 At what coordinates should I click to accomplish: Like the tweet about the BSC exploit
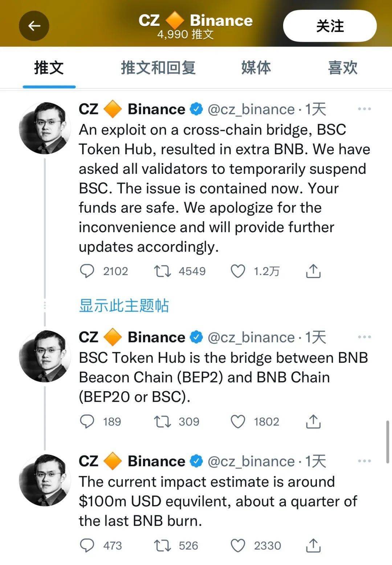[x=238, y=271]
